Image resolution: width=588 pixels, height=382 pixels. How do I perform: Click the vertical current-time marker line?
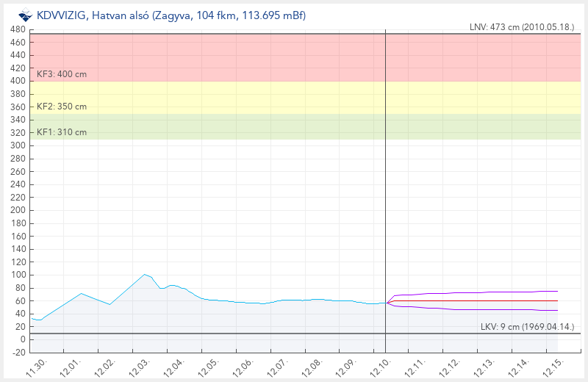pyautogui.click(x=385, y=184)
